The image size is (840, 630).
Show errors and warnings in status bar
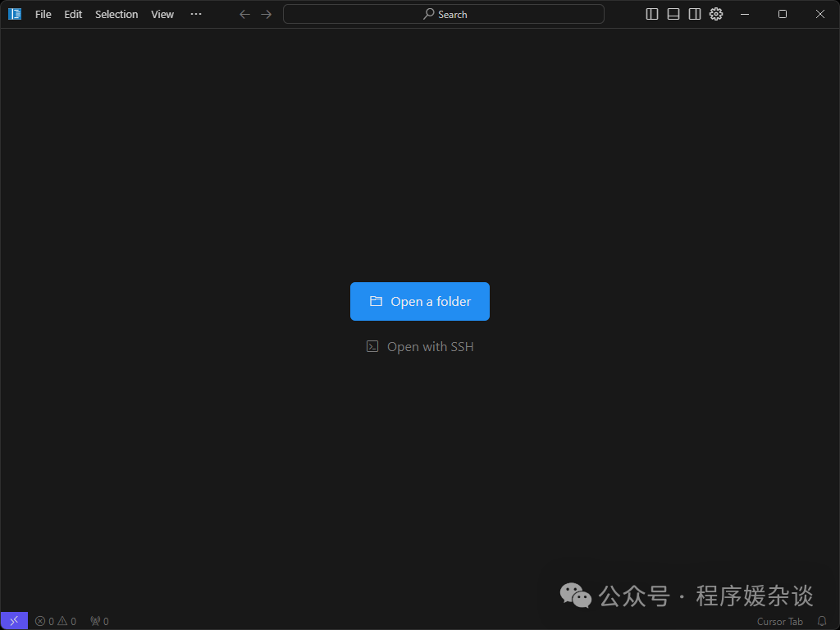(56, 621)
